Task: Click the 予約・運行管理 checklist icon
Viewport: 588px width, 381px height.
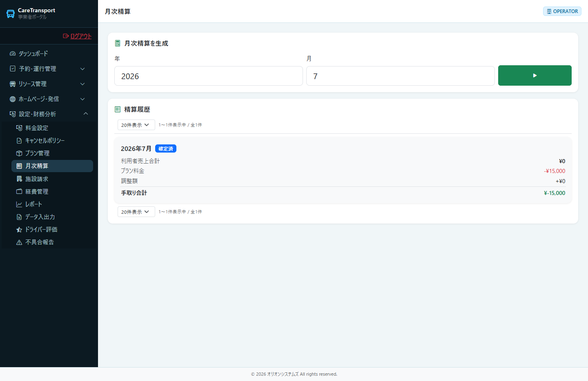Action: [13, 69]
